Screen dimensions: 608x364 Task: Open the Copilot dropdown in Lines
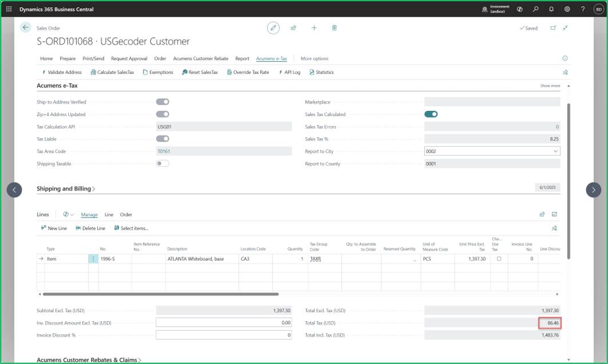(x=69, y=214)
